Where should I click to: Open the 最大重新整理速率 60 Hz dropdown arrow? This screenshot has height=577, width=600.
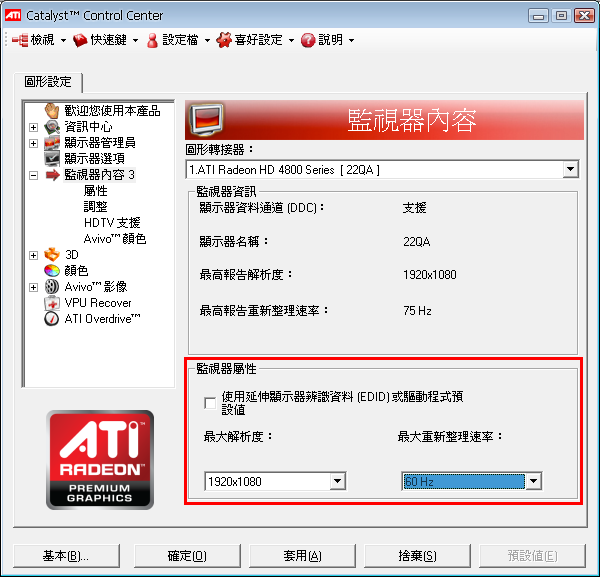533,481
